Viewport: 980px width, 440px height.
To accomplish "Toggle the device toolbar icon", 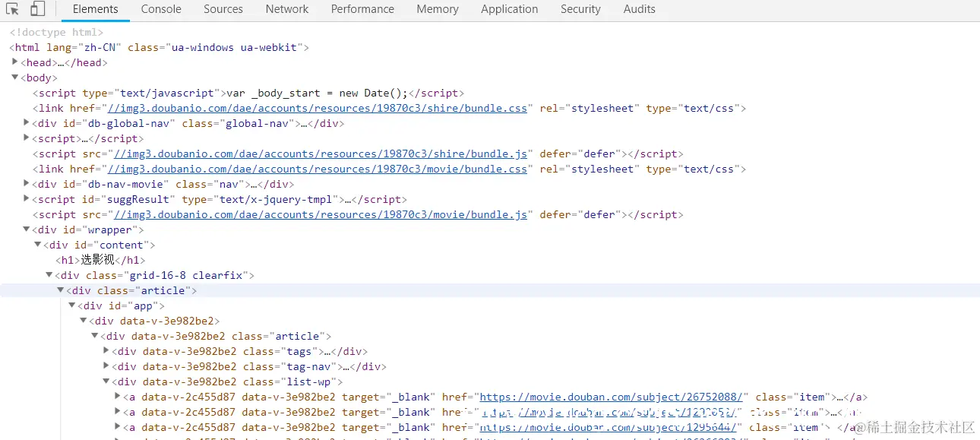I will tap(37, 9).
